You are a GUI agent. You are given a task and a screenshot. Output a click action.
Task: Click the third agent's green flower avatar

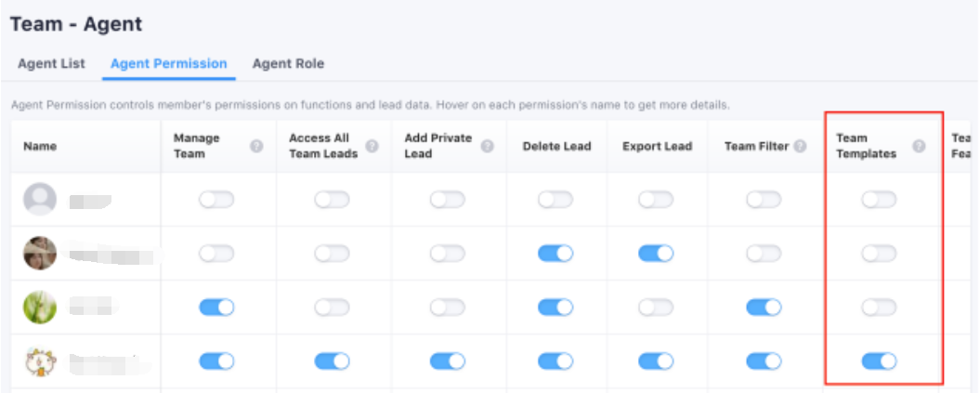(40, 308)
